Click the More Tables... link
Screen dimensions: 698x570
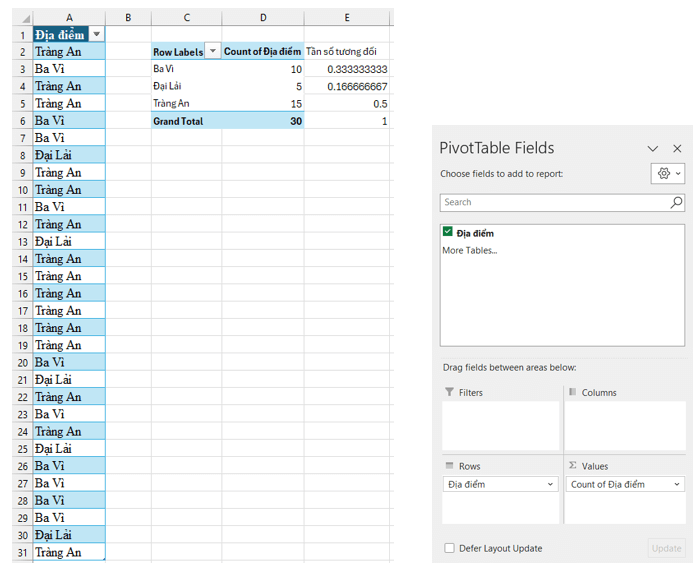point(469,250)
